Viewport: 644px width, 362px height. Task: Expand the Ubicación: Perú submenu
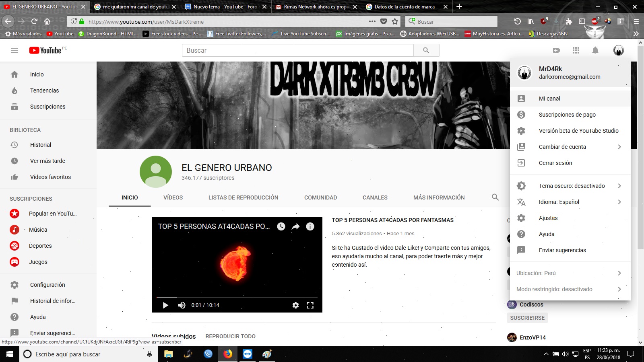570,273
